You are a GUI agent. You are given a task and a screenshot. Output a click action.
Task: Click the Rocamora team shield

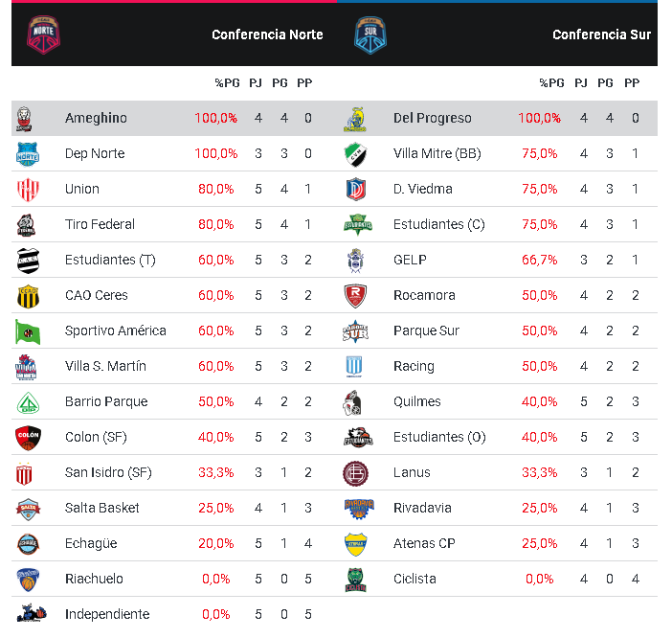tap(355, 296)
